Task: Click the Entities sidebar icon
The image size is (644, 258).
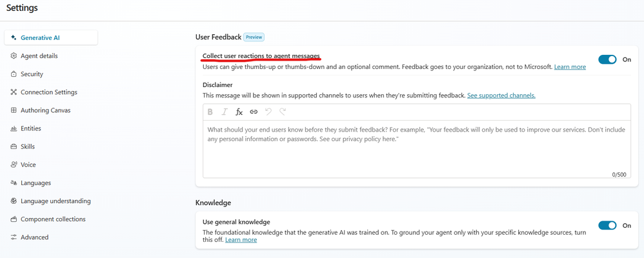Action: (14, 128)
